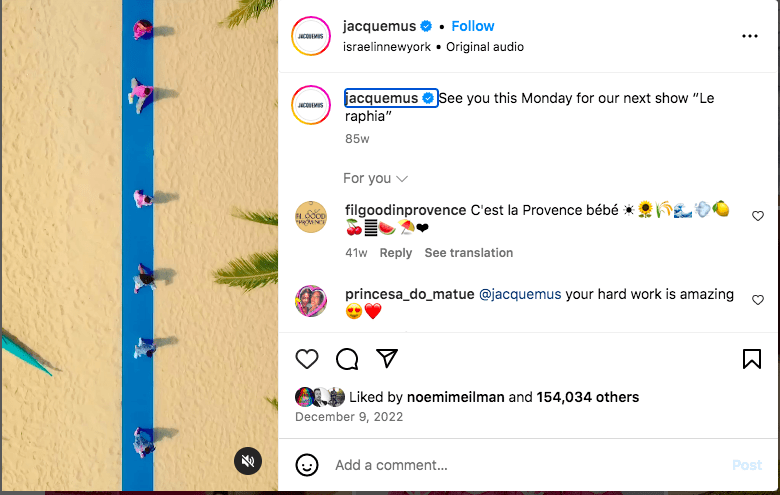Click See translation under French comment
Screen dimensions: 780x495
469,253
